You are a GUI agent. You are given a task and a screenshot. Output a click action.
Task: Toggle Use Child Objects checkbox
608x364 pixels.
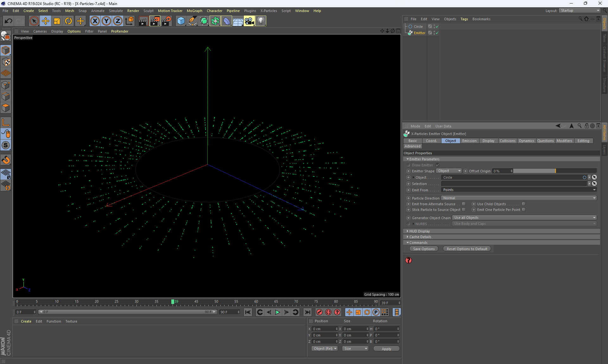pos(524,204)
